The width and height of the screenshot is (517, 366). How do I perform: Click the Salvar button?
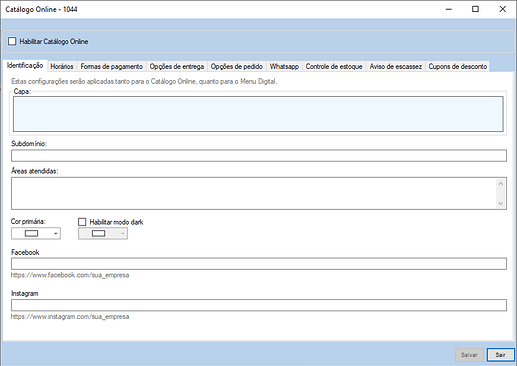469,355
